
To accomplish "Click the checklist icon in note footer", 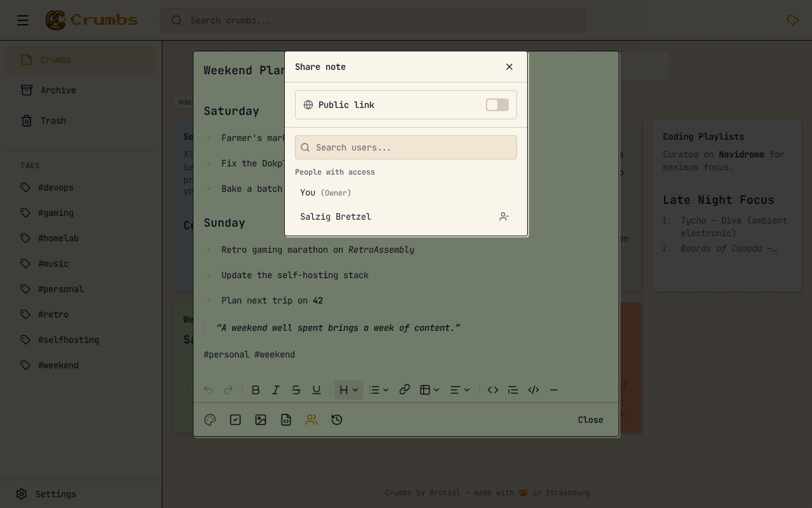I will click(235, 420).
